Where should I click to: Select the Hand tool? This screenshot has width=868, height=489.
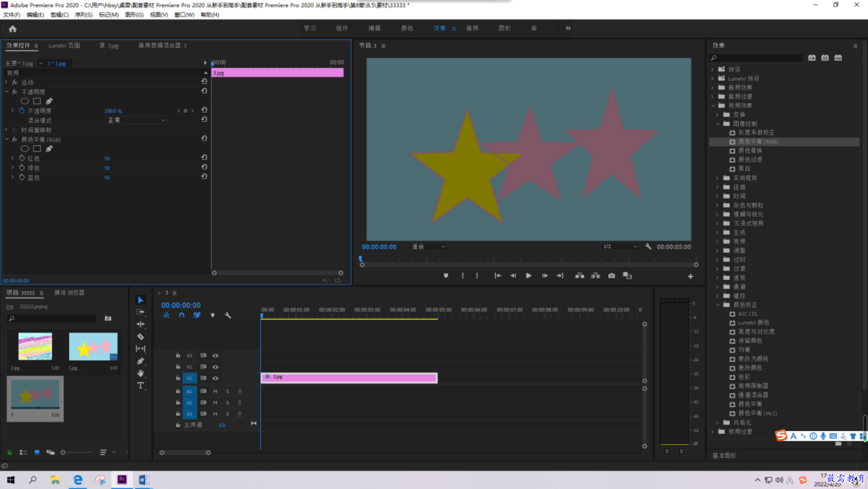(140, 373)
